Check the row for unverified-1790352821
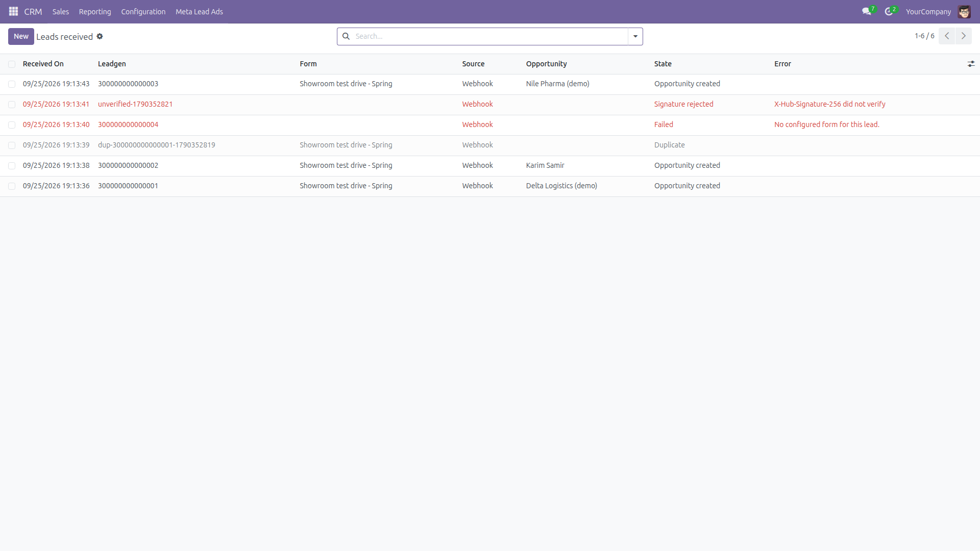 [x=12, y=105]
